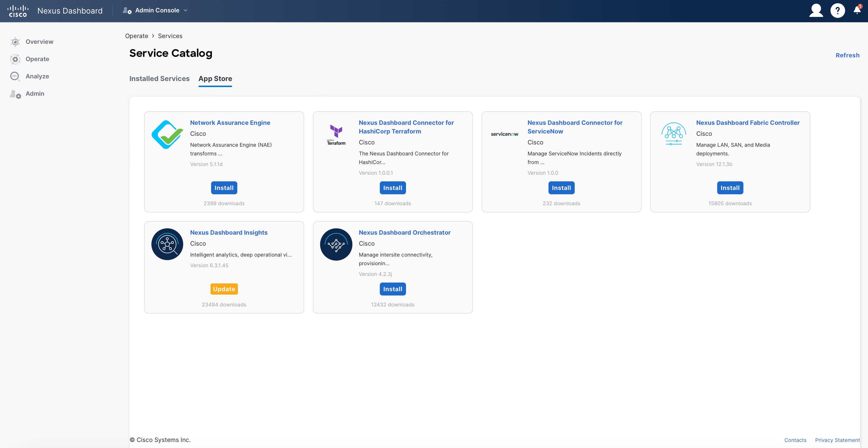Open Nexus Dashboard Connector for HashiCorp Terraform link

coord(406,127)
